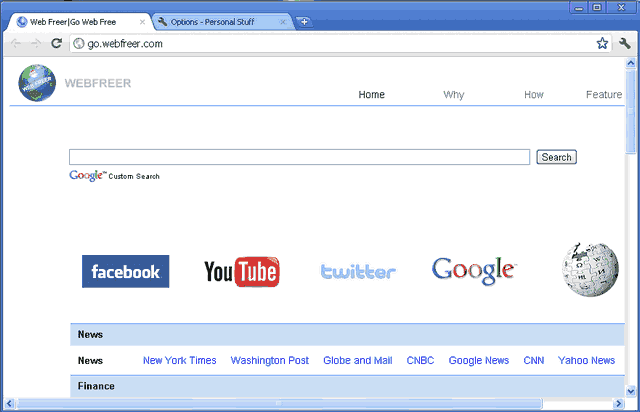Open the New York Times link

click(x=180, y=361)
